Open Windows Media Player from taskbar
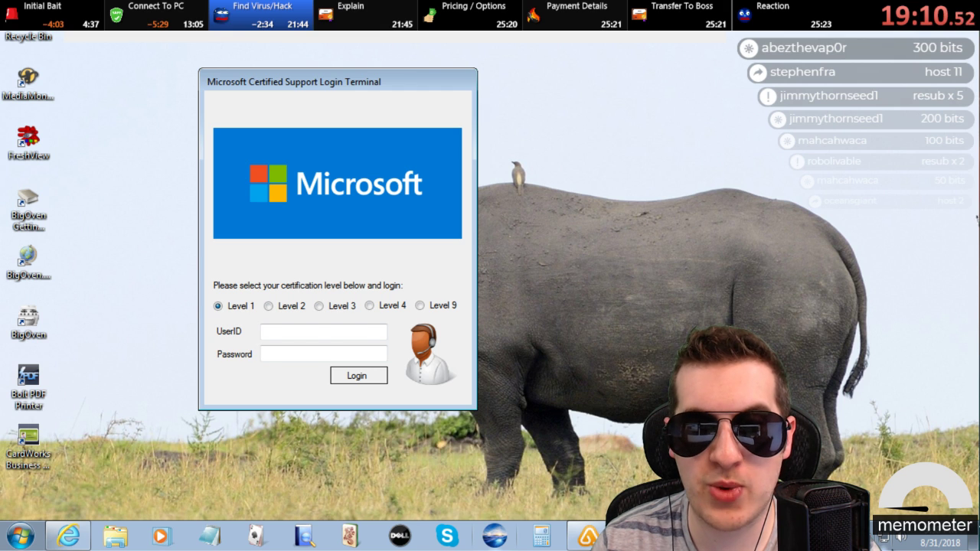 (x=161, y=536)
